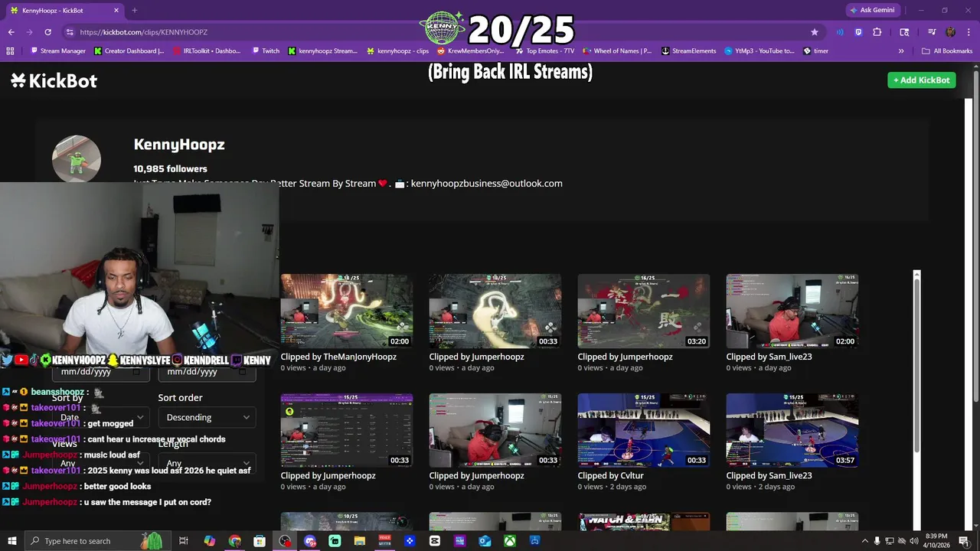Viewport: 980px width, 551px height.
Task: Open the Twitch bookmark
Action: click(265, 51)
